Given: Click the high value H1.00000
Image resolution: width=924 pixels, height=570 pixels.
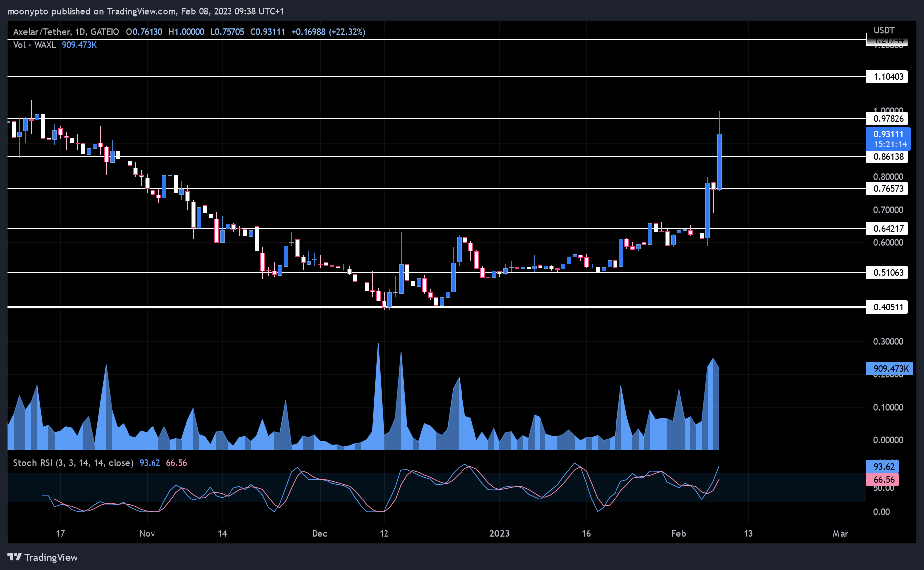Looking at the screenshot, I should pyautogui.click(x=186, y=32).
